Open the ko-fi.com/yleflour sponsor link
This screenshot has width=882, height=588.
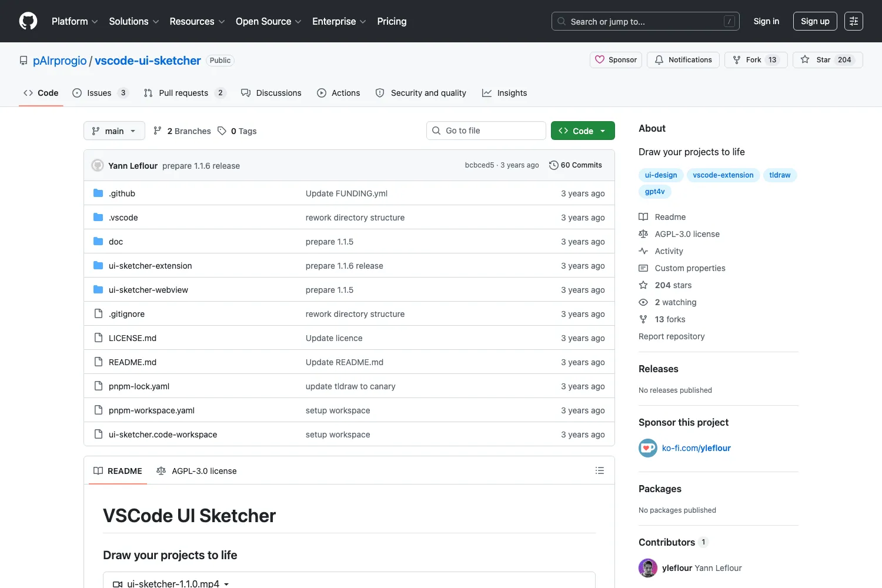click(696, 448)
